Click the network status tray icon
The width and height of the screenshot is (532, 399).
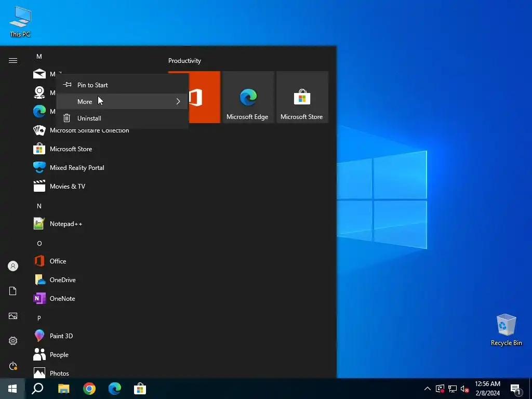click(453, 389)
